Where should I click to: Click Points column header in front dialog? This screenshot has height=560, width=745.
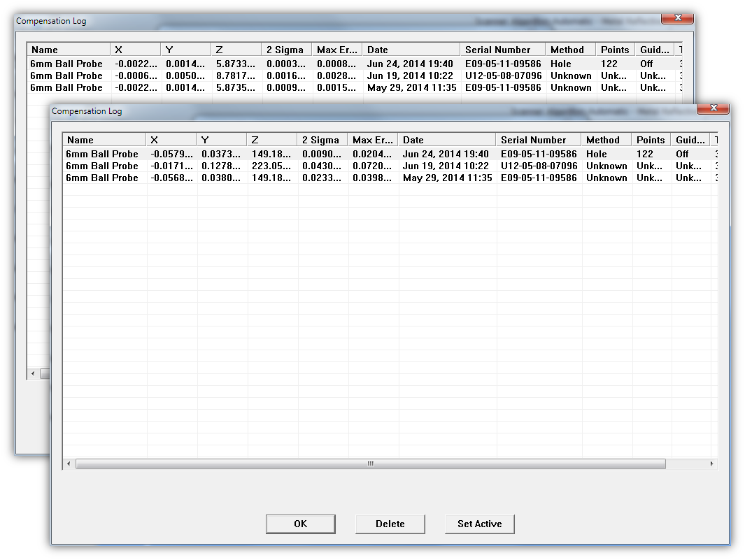651,140
